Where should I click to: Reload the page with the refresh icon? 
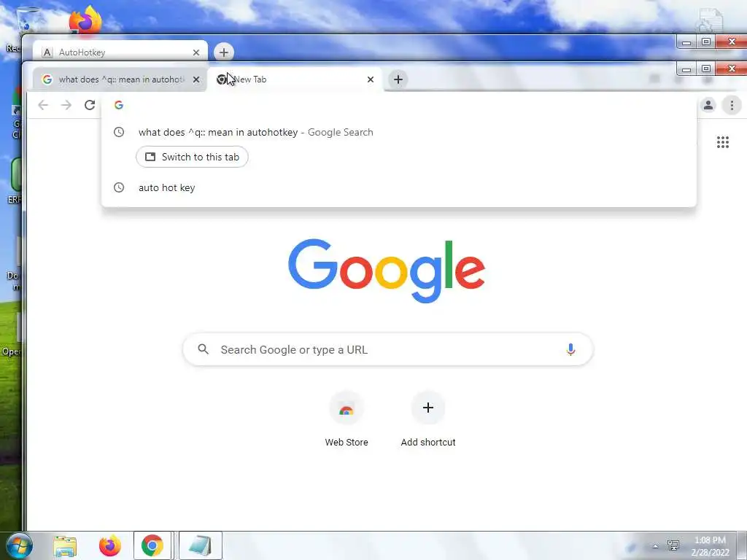(90, 105)
